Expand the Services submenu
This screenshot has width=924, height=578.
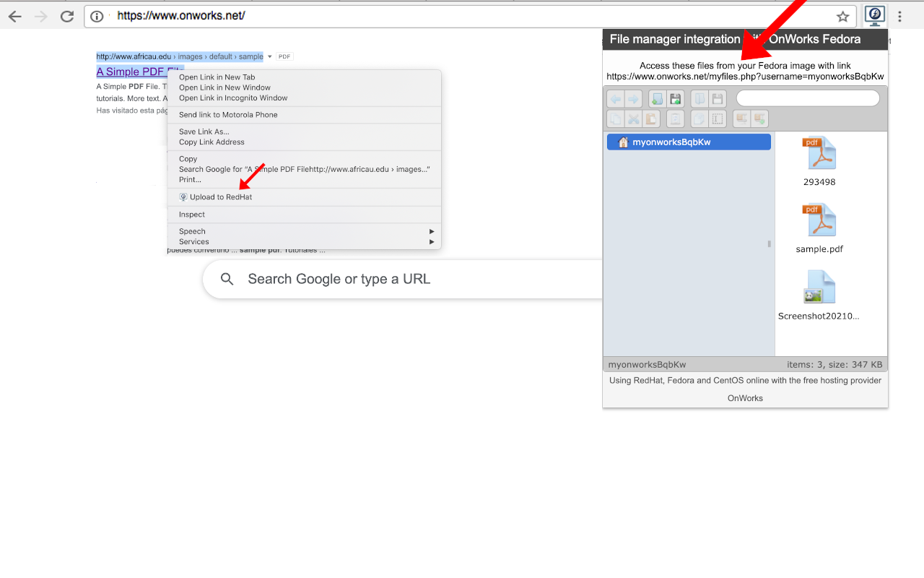tap(304, 241)
